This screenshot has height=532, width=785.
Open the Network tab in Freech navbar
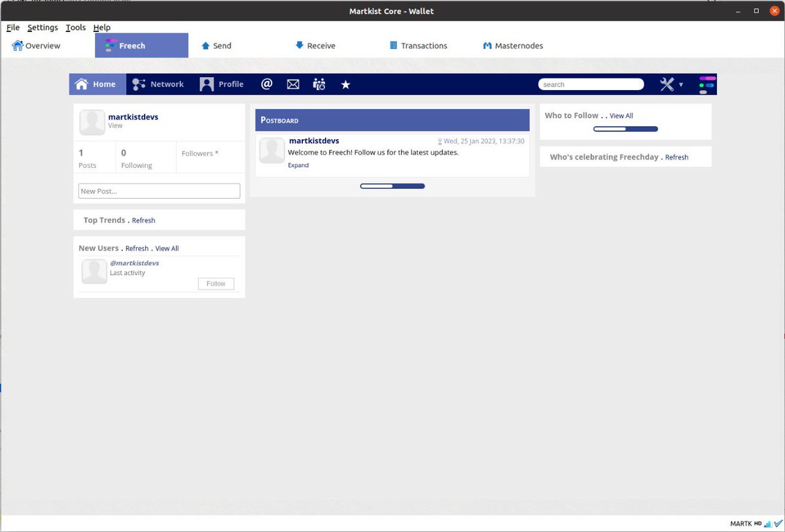click(158, 84)
